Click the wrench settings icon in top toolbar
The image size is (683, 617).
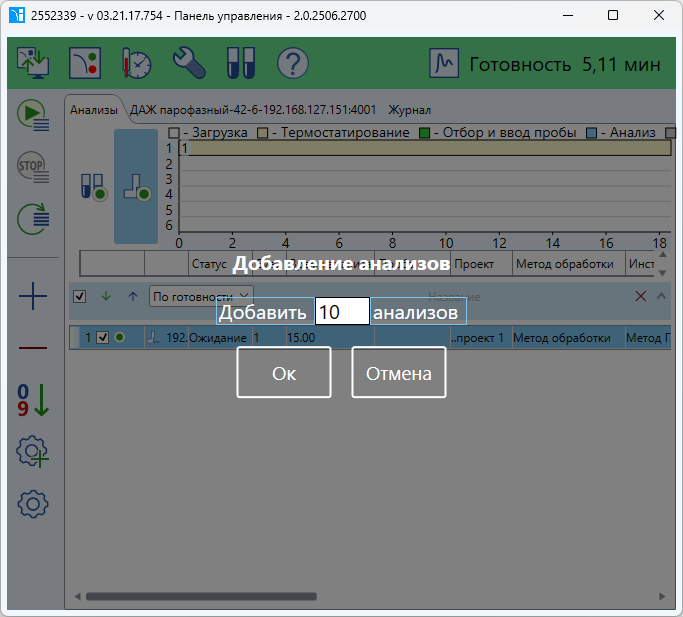click(x=189, y=64)
